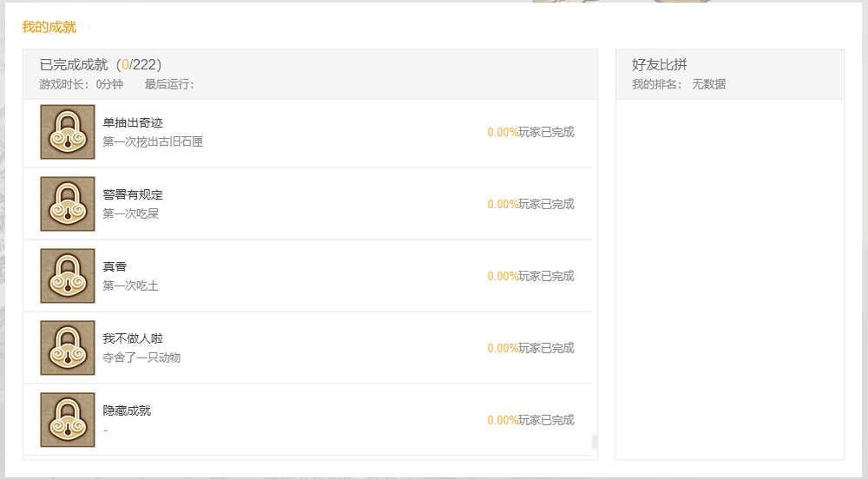This screenshot has width=868, height=479.
Task: Click the lock icon for 警署有规定
Action: click(x=68, y=204)
